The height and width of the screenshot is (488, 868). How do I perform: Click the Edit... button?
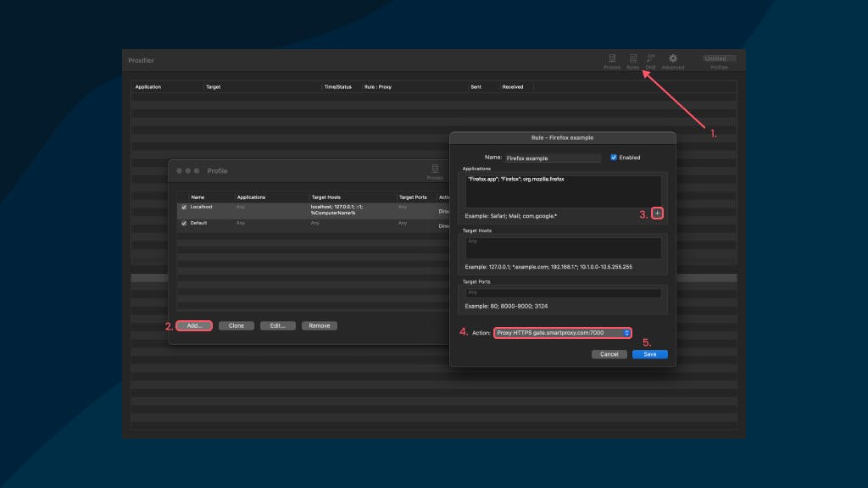tap(277, 326)
